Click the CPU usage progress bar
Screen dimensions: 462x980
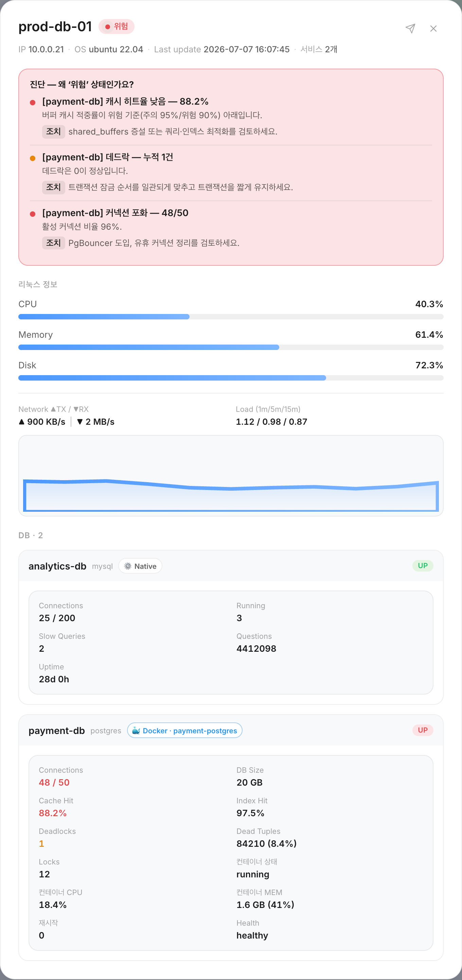(x=231, y=317)
